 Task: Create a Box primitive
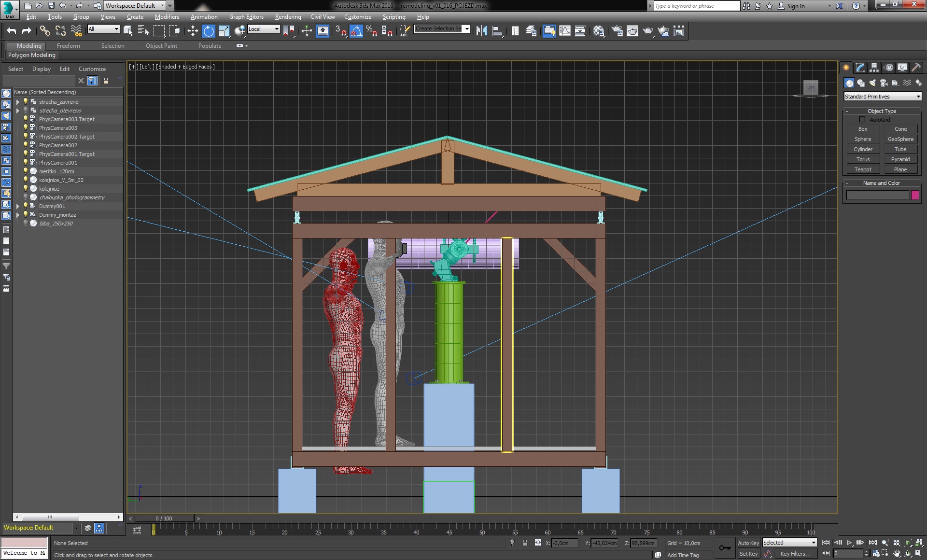[863, 129]
